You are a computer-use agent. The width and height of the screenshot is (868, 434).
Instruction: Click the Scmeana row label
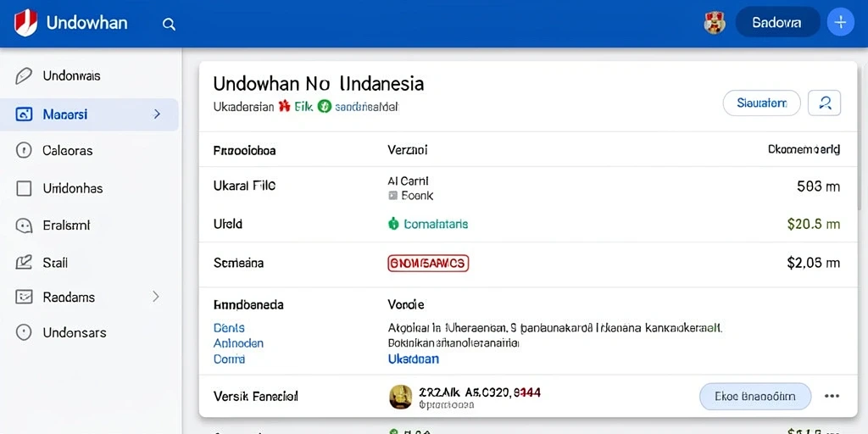coord(238,264)
